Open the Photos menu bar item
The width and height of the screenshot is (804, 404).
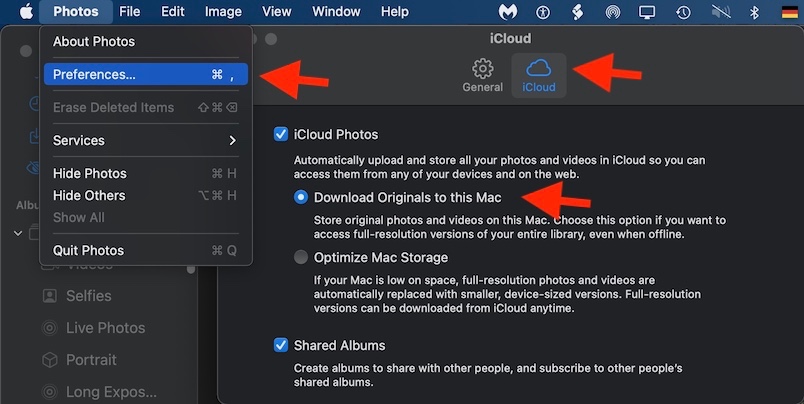point(76,11)
